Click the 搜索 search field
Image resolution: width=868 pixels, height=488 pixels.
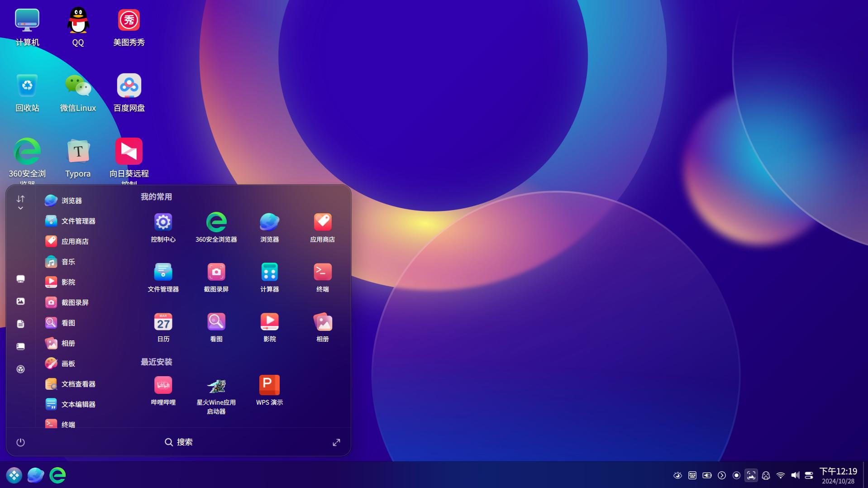click(179, 442)
